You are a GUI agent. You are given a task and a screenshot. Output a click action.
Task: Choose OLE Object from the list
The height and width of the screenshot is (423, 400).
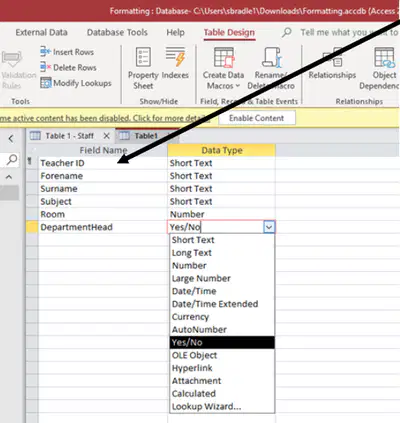coord(222,355)
